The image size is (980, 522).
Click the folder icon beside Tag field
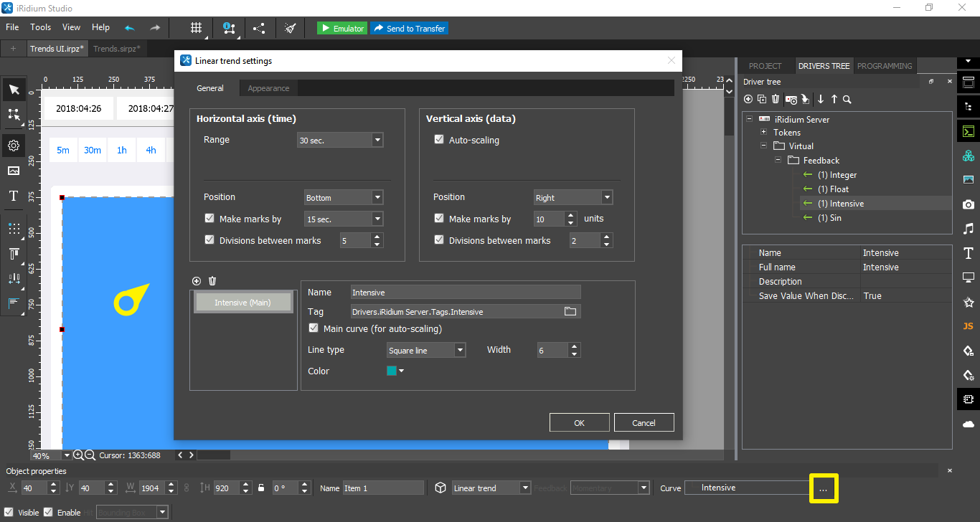point(570,311)
